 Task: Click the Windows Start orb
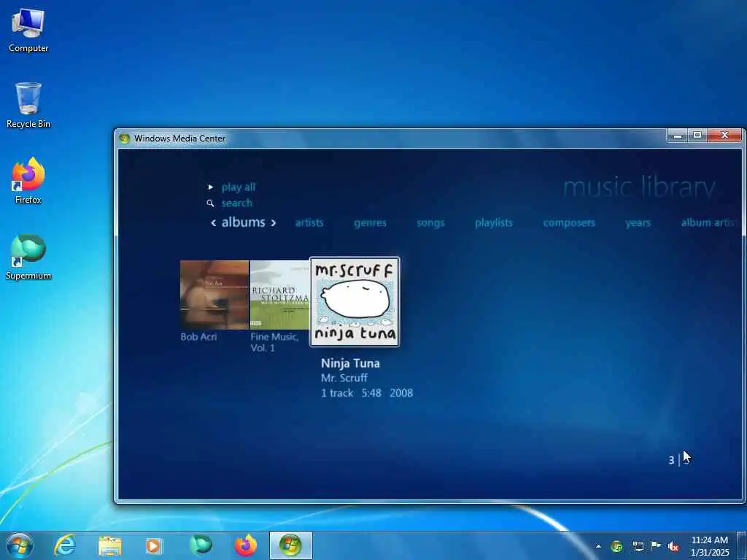pyautogui.click(x=20, y=545)
